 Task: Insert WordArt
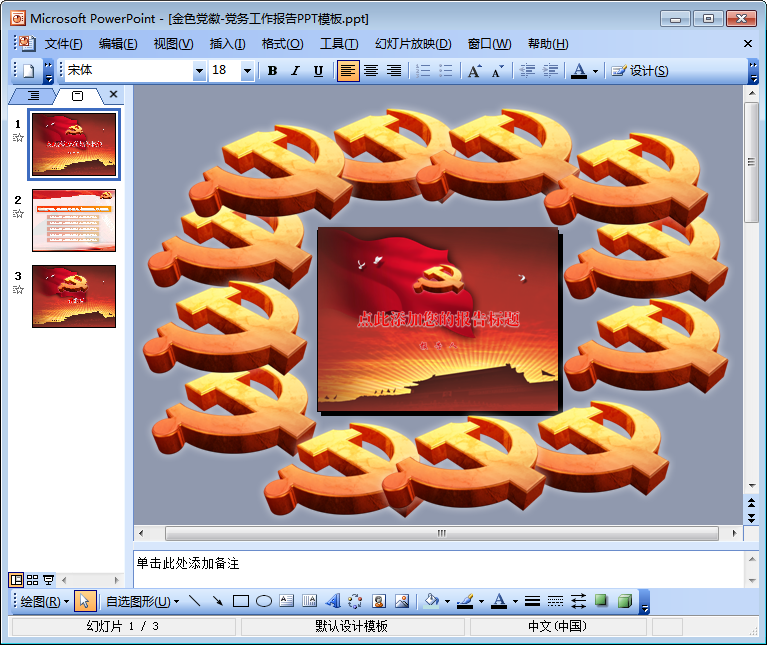pos(333,601)
